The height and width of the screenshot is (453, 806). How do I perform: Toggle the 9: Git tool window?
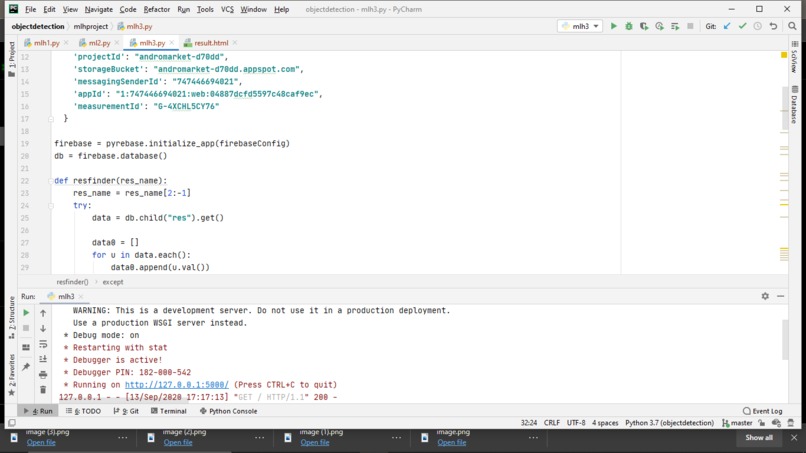coord(126,411)
